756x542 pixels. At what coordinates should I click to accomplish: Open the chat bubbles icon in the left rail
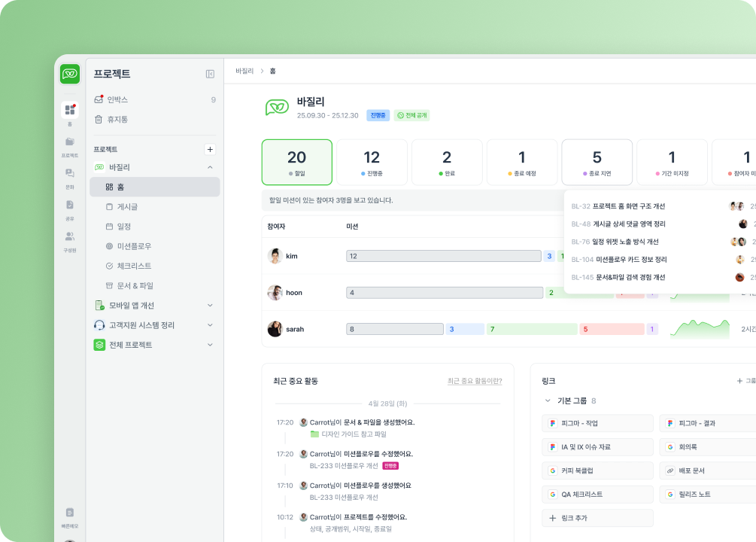(70, 173)
